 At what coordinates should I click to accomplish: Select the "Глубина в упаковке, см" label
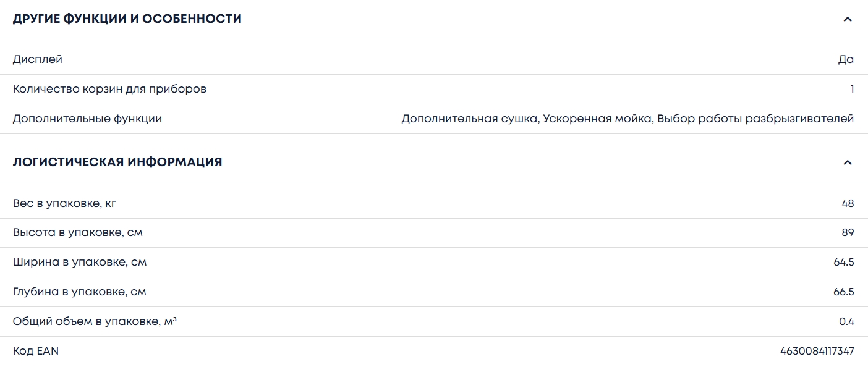pos(80,292)
